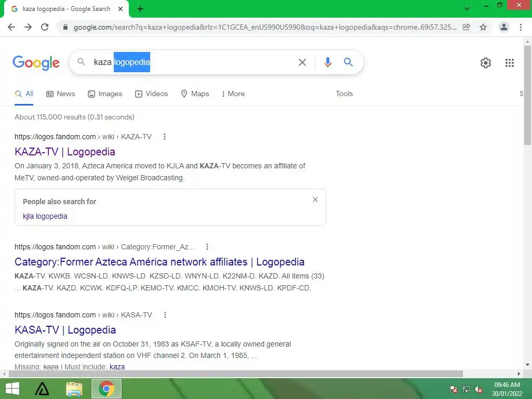The height and width of the screenshot is (399, 532).
Task: Switch to Maps results tab
Action: point(195,94)
